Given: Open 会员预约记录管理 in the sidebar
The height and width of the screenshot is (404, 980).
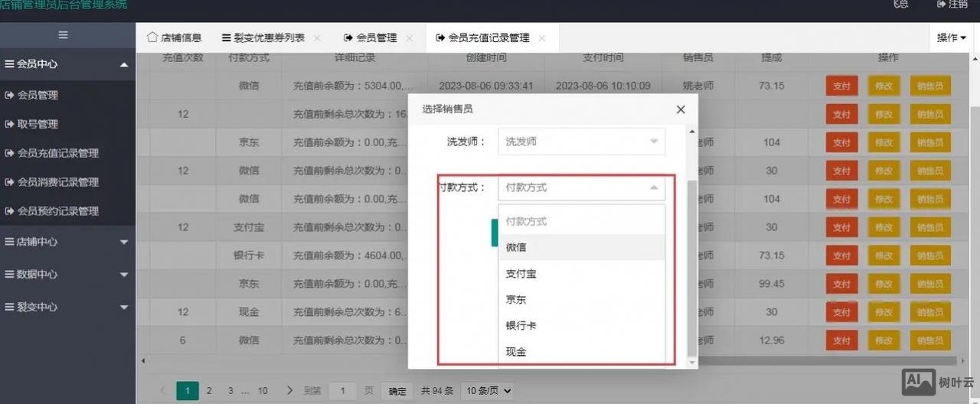Looking at the screenshot, I should point(58,211).
